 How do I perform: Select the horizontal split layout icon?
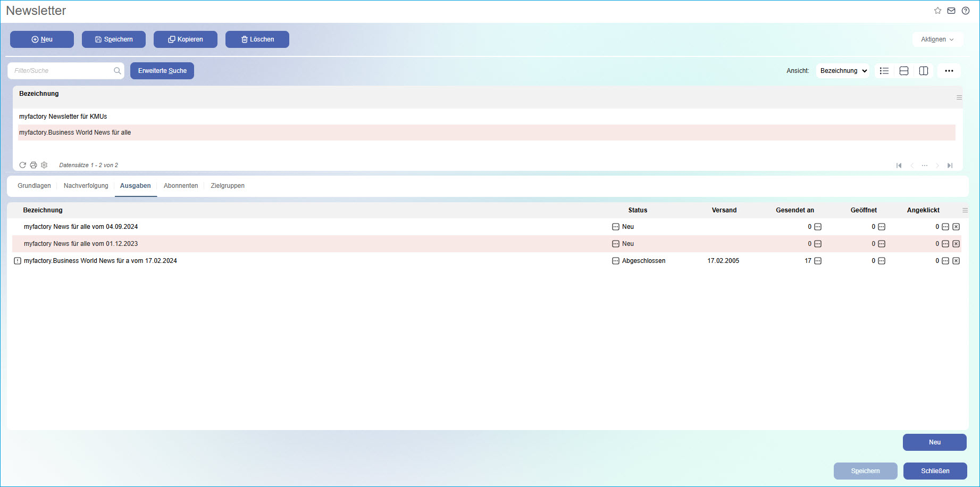point(904,71)
